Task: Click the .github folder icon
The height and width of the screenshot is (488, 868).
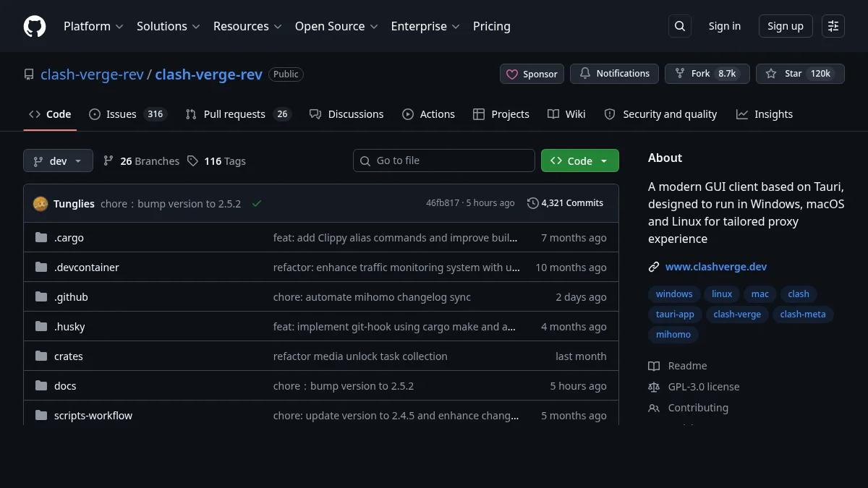Action: tap(41, 297)
